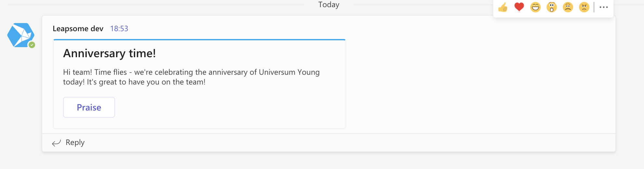Add the laughing face reaction
Viewport: 644px width, 169px height.
click(x=535, y=7)
